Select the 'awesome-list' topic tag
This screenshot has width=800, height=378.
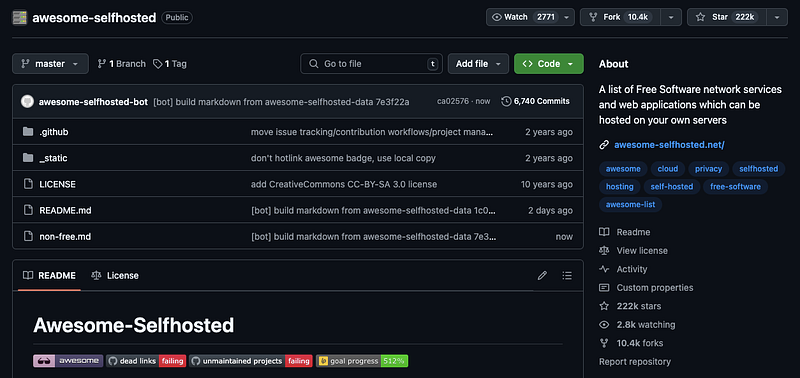click(631, 205)
